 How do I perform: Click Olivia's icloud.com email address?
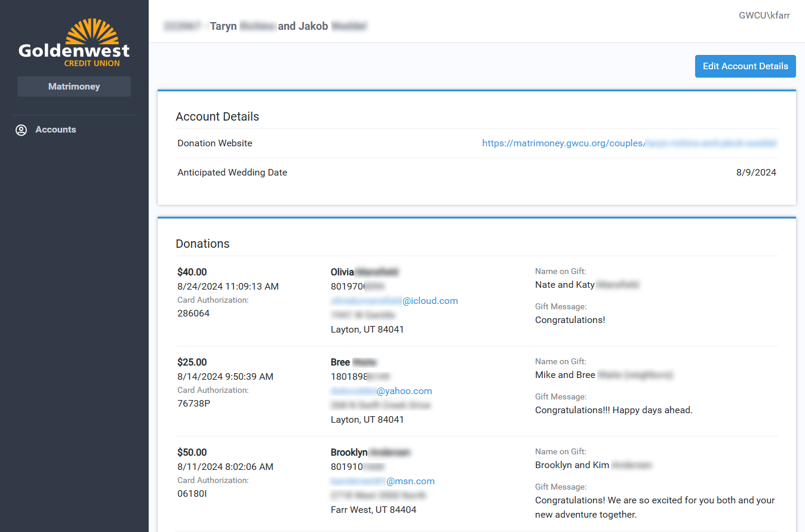[x=395, y=300]
